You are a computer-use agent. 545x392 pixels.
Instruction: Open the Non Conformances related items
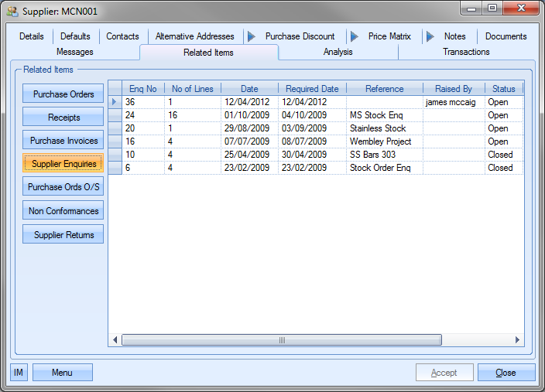pos(63,211)
